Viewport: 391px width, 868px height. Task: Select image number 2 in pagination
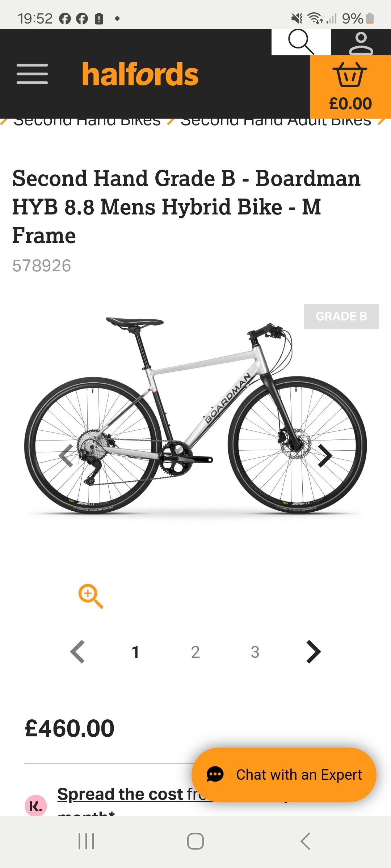point(195,652)
